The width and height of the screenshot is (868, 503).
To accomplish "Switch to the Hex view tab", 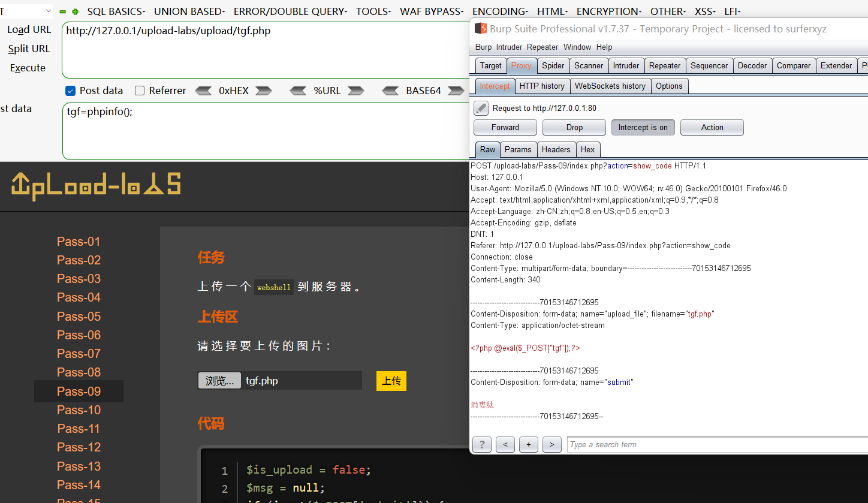I will coord(587,150).
